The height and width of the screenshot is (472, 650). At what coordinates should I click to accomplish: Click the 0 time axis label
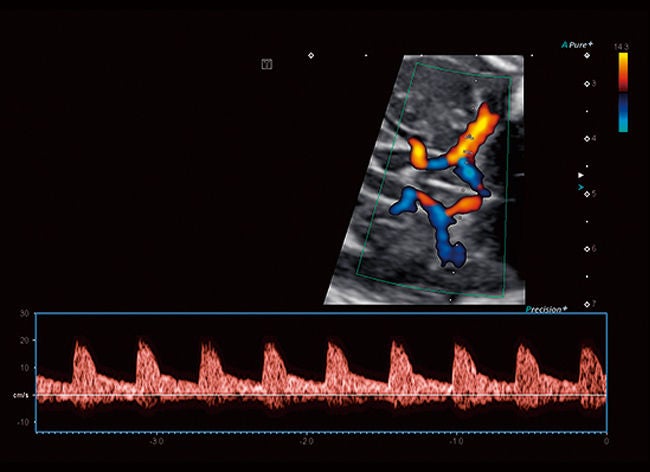606,442
